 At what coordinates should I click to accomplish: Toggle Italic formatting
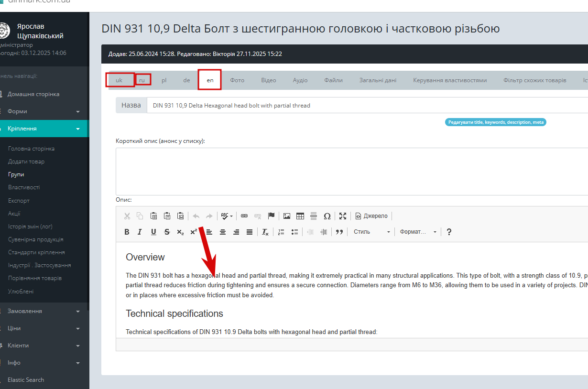click(x=140, y=232)
